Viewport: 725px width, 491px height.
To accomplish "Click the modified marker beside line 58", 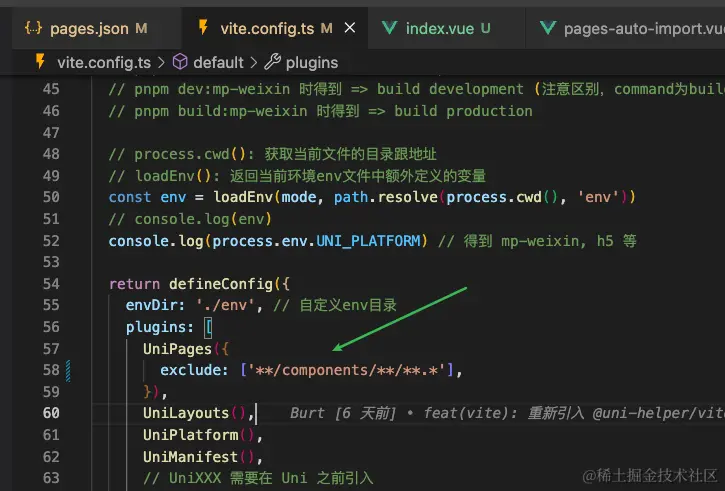I will 68,371.
